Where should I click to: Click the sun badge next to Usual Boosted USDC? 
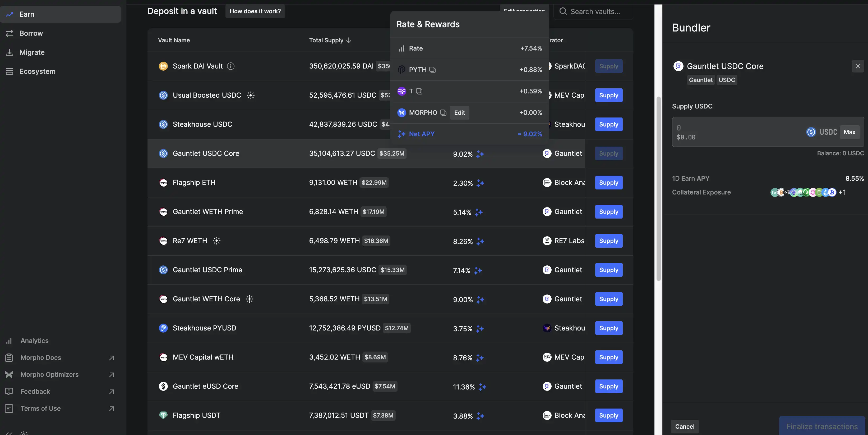251,95
